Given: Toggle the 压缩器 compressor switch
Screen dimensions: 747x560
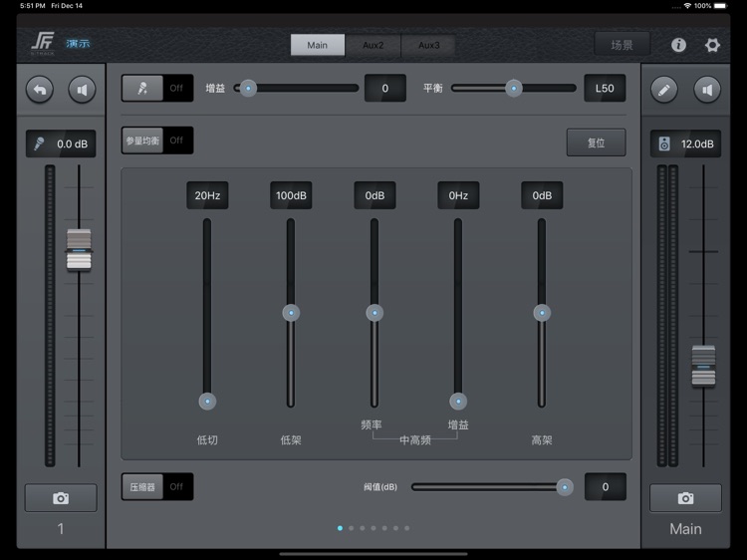Looking at the screenshot, I should point(157,486).
